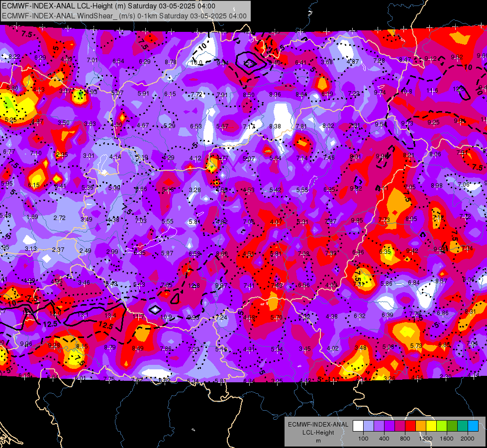Click the wind shear value '9.97'
Viewport: 487px width, 448px height.
point(221,285)
